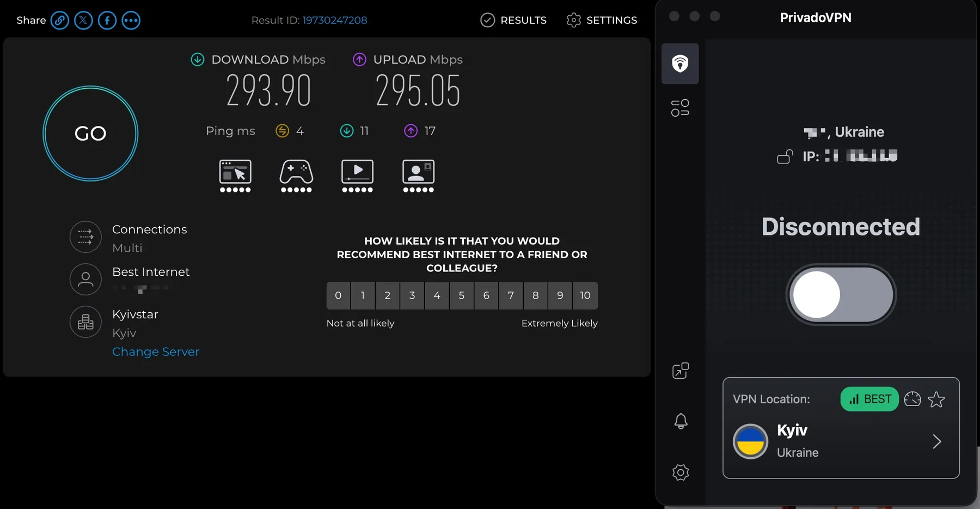Click the 295.05 upload value

418,90
